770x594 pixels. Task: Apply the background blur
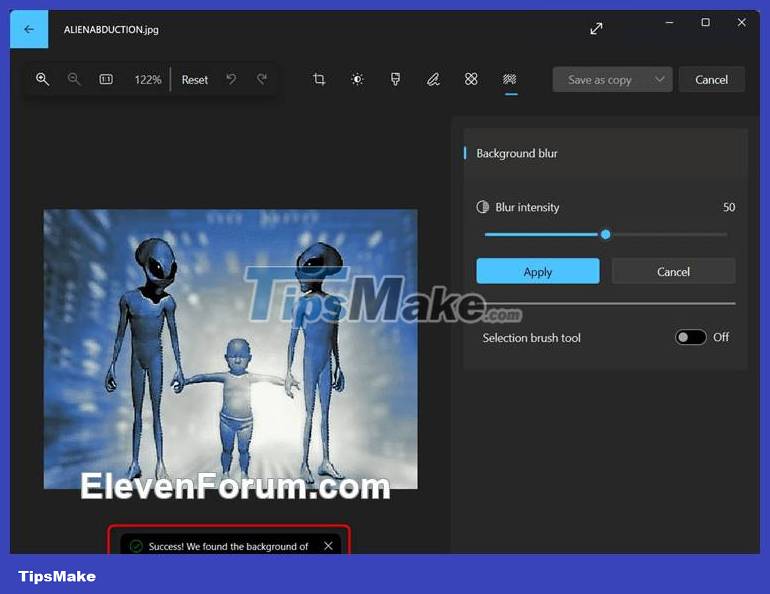point(538,271)
